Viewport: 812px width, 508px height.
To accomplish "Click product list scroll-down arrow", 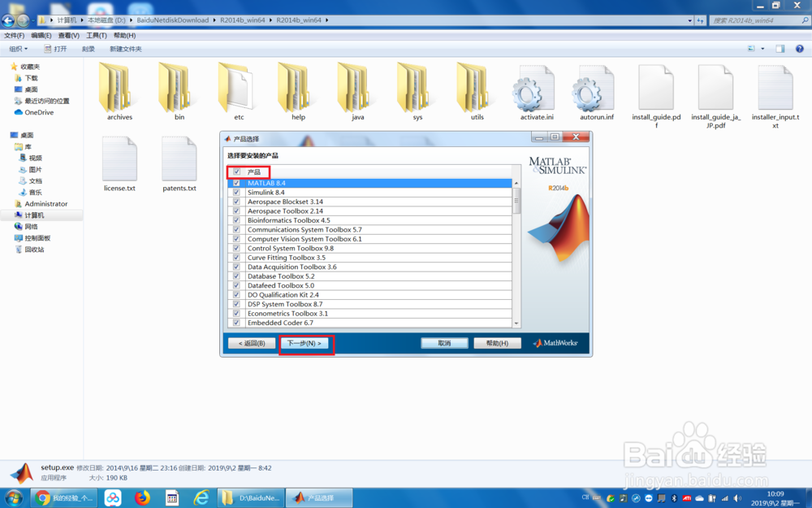I will coord(516,323).
